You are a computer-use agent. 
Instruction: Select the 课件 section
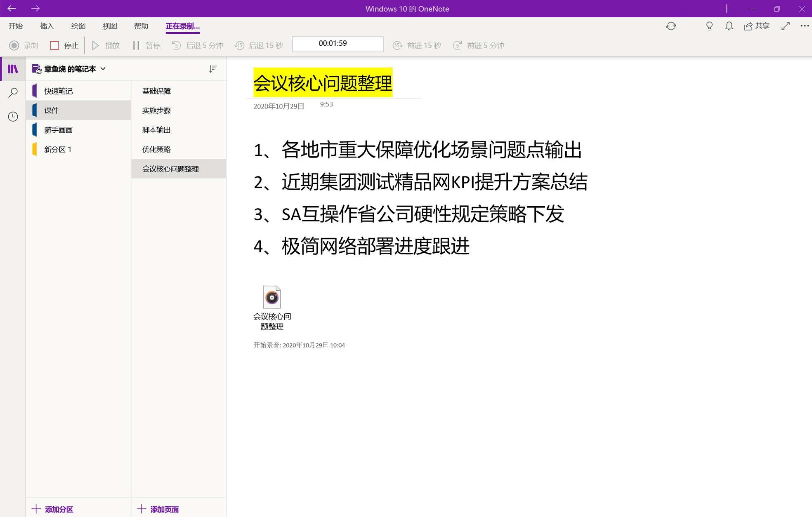click(78, 110)
